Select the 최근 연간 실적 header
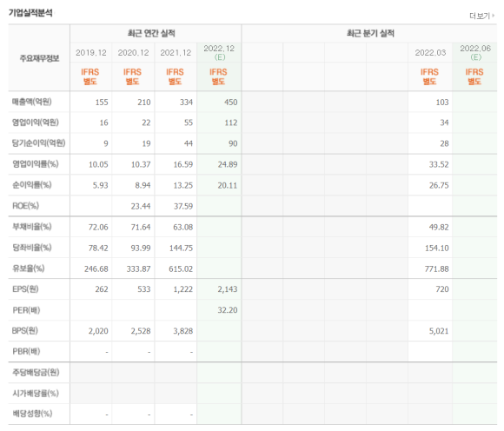 pos(151,33)
